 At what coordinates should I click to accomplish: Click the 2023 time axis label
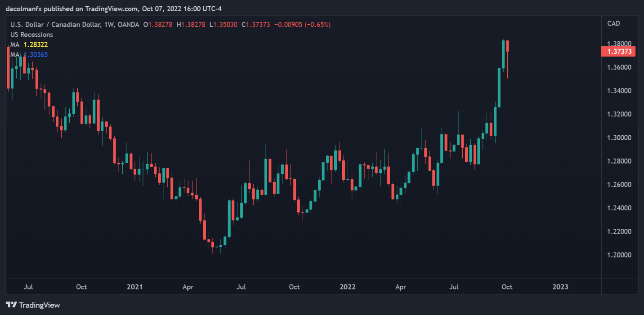click(560, 287)
